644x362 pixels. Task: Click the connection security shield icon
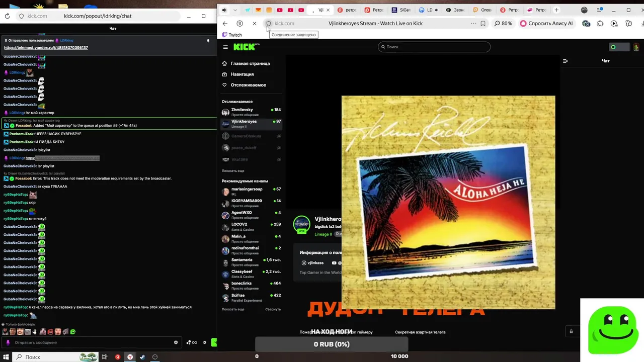pyautogui.click(x=269, y=23)
